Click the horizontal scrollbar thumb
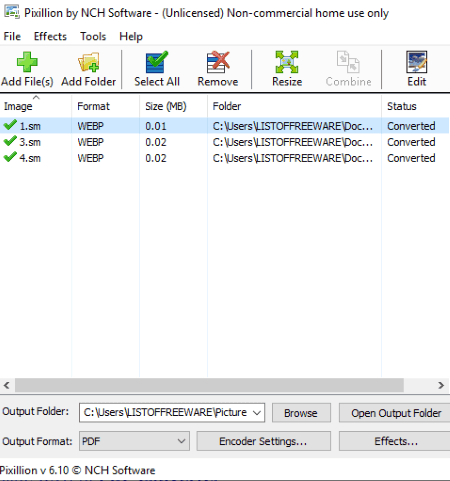 pyautogui.click(x=209, y=385)
